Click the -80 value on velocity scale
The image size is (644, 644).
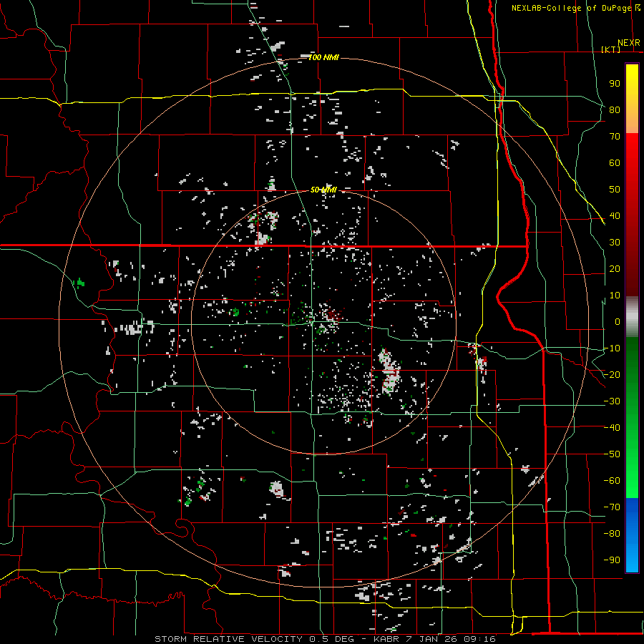coord(612,534)
